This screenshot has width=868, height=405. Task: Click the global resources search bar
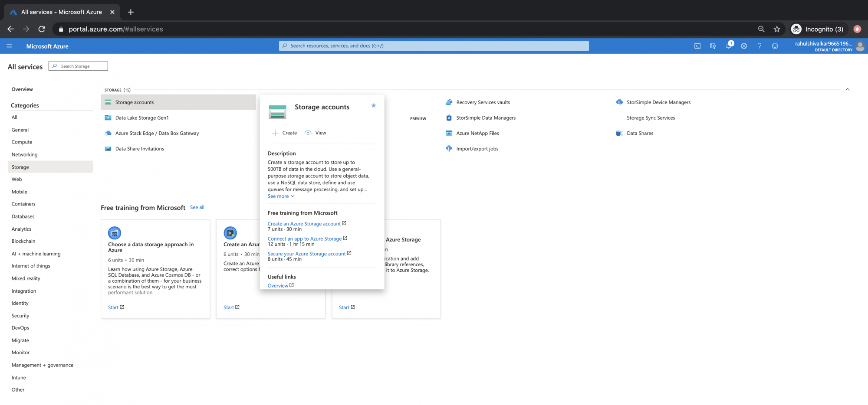[x=434, y=46]
